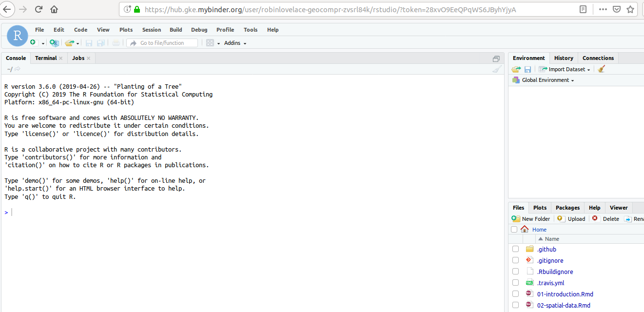This screenshot has height=312, width=644.
Task: Clear workspace with the broom icon
Action: [x=601, y=69]
